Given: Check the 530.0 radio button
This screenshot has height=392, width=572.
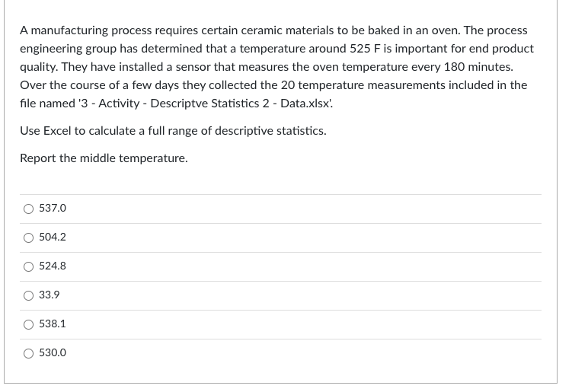Looking at the screenshot, I should 28,353.
